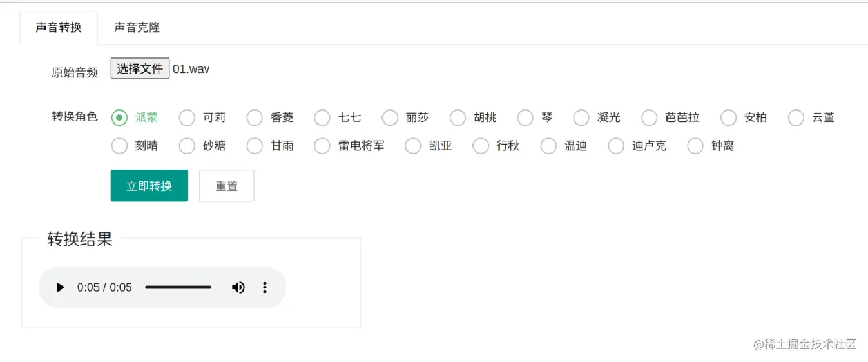The width and height of the screenshot is (868, 362).
Task: Mute the audio player volume
Action: (x=238, y=287)
